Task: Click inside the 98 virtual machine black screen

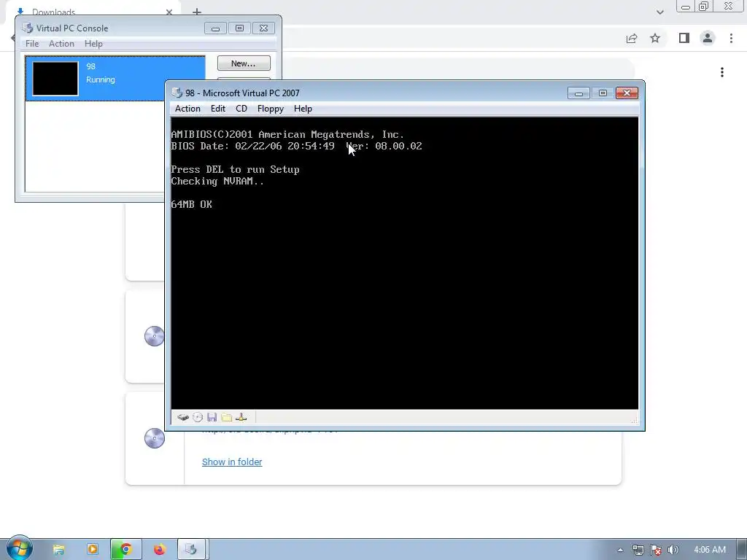Action: point(404,262)
